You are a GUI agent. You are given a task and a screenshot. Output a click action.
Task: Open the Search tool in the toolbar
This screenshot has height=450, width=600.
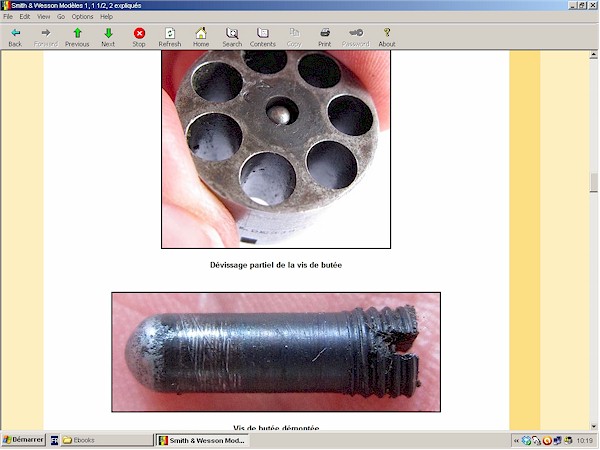232,33
